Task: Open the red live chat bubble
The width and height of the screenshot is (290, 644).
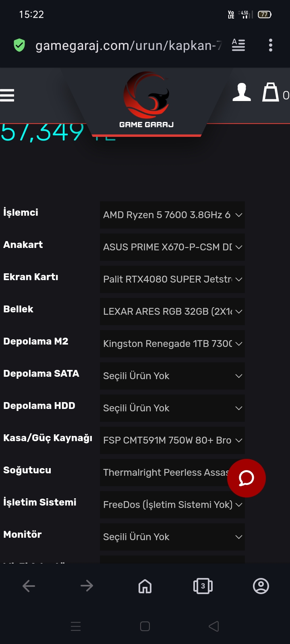Action: tap(246, 478)
